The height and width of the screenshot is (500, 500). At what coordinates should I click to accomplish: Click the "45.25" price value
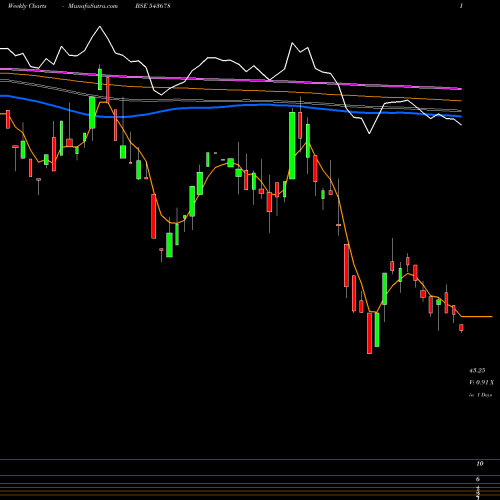(x=477, y=370)
